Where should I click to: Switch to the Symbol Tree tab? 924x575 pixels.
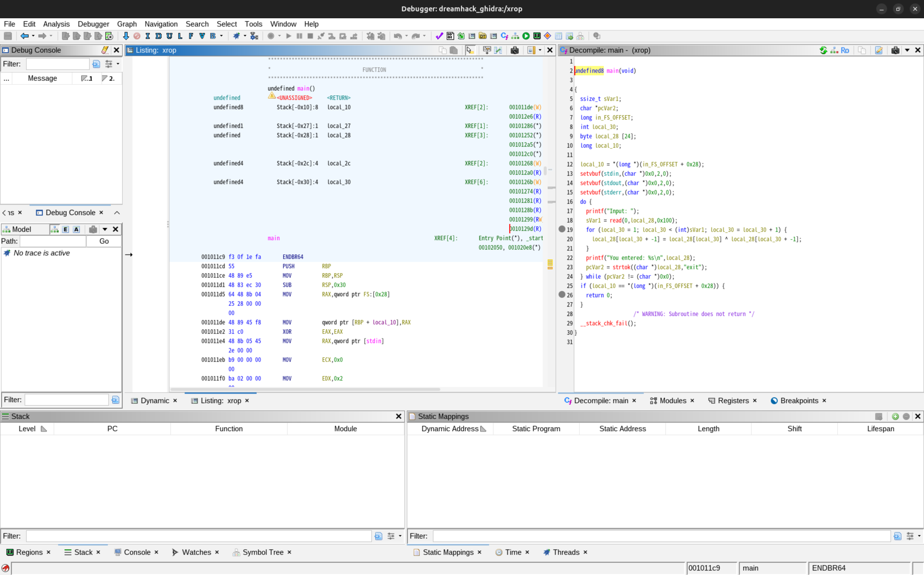[263, 552]
